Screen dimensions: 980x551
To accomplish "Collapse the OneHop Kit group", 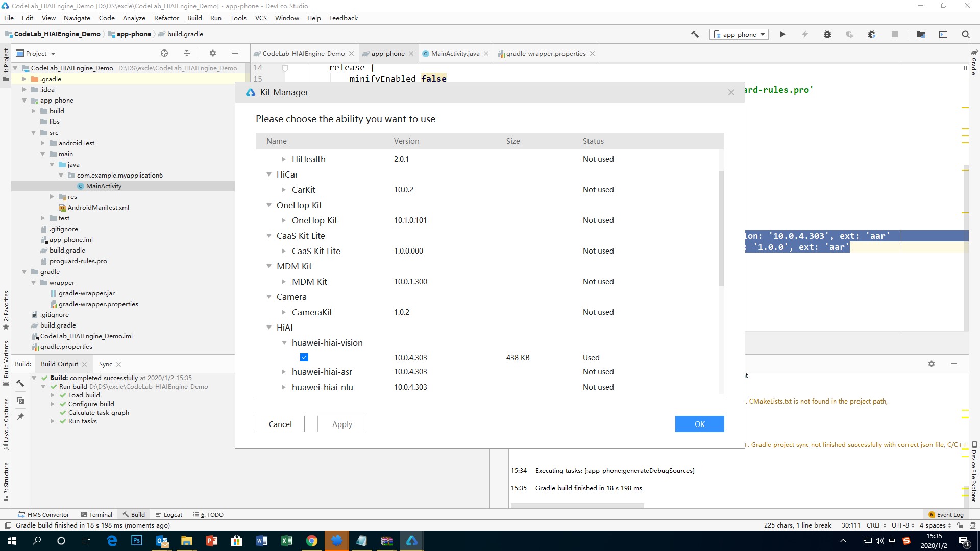I will (x=269, y=205).
